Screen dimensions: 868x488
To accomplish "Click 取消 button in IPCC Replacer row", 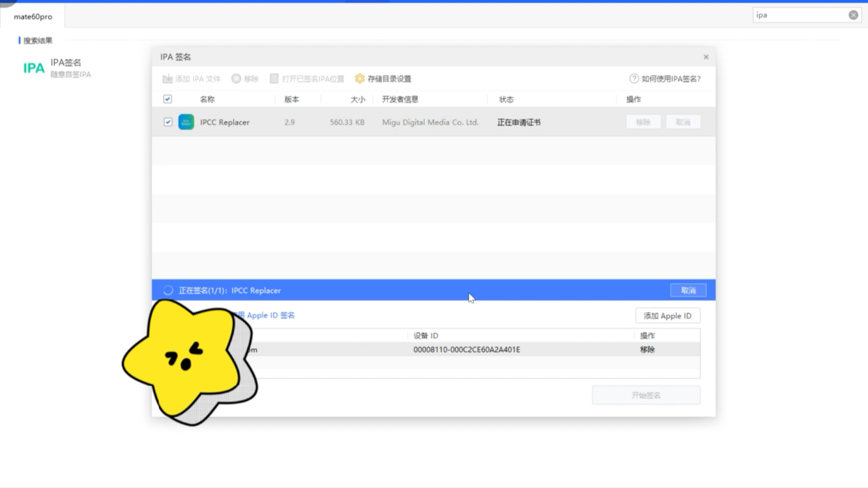I will pyautogui.click(x=683, y=122).
